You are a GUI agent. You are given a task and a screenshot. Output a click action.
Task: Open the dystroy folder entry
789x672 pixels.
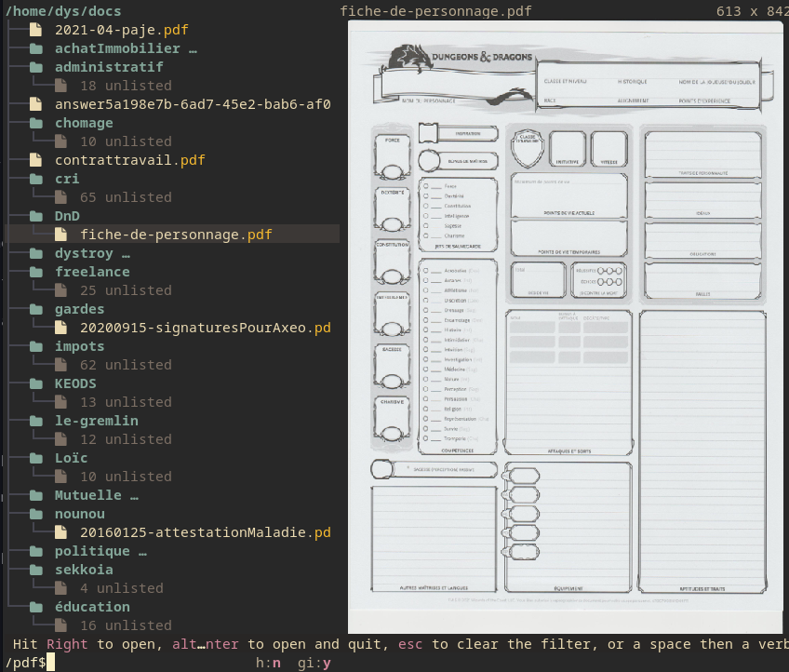coord(93,253)
